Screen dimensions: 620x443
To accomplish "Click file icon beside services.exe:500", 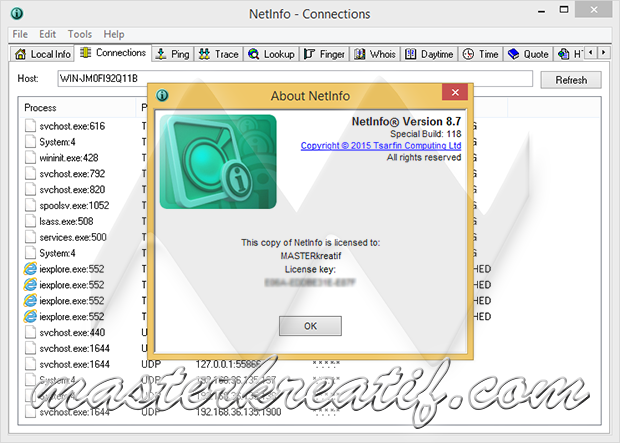I will [x=30, y=237].
